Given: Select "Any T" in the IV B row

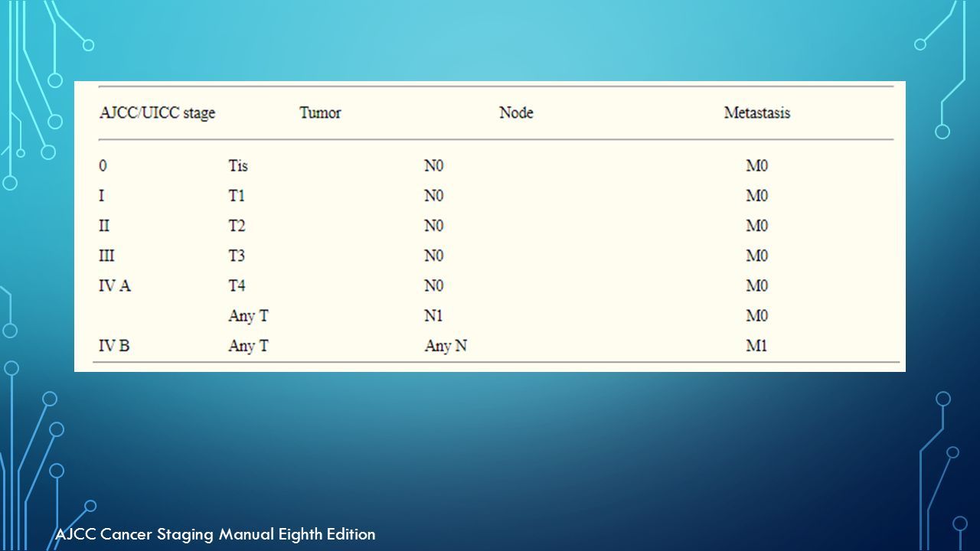Looking at the screenshot, I should 248,347.
